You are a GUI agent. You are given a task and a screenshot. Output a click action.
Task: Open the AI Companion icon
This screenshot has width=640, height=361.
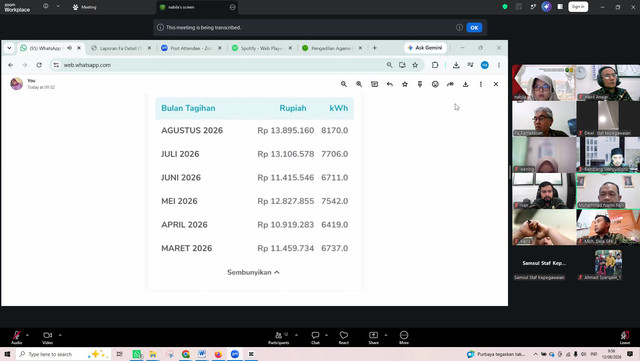tap(547, 7)
